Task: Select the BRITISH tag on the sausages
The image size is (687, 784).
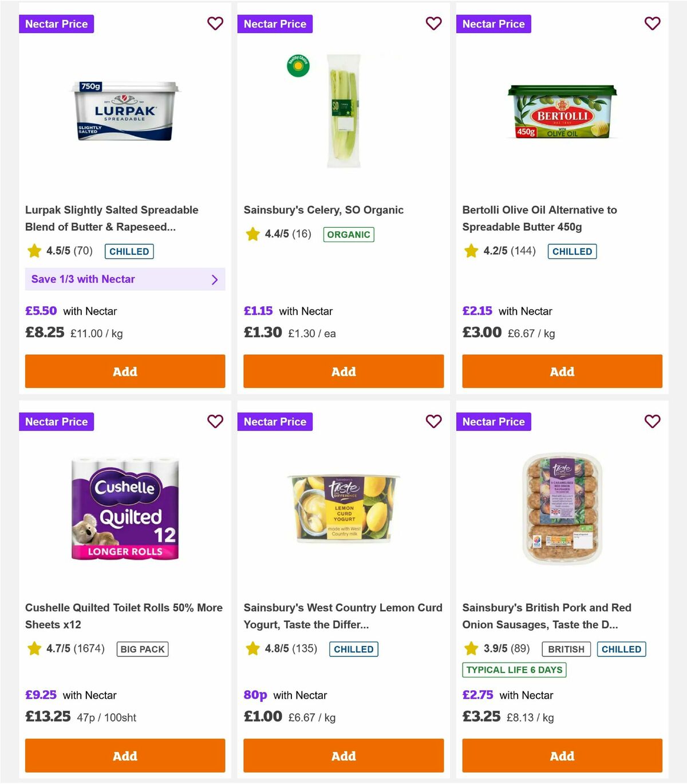Action: pos(566,649)
